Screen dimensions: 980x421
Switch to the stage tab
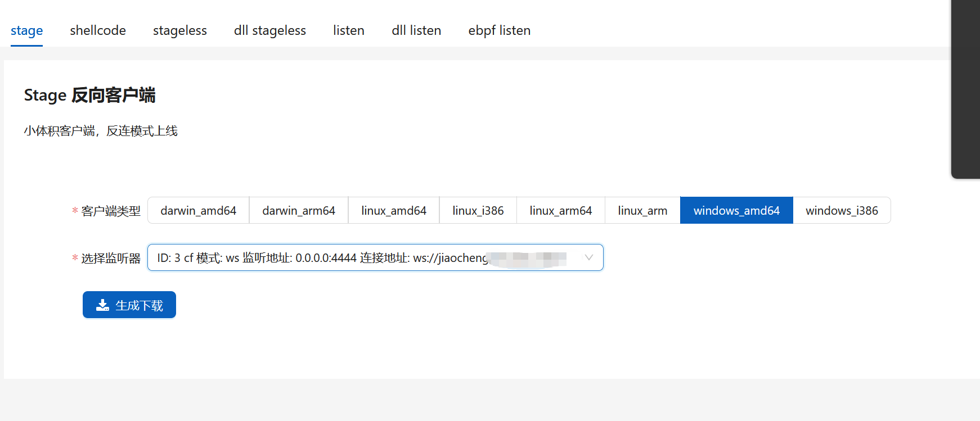[26, 30]
